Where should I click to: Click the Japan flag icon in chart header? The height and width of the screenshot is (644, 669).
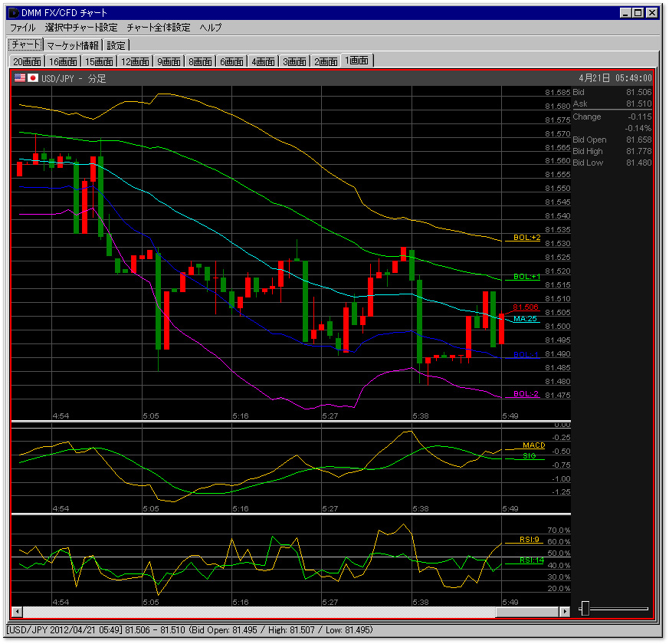tap(33, 77)
